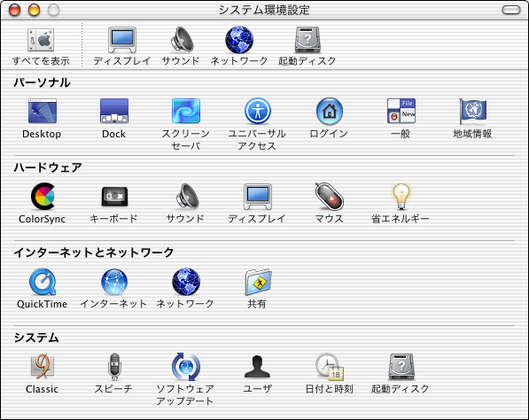Open ユニバーサルアクセス (Universal Access) pane
The image size is (529, 420).
[258, 111]
